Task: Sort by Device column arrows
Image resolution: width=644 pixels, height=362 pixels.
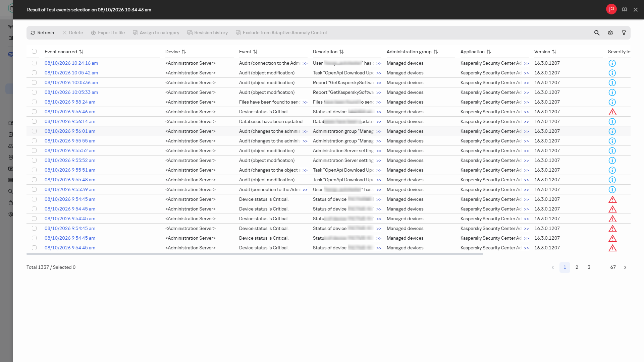Action: pos(184,52)
